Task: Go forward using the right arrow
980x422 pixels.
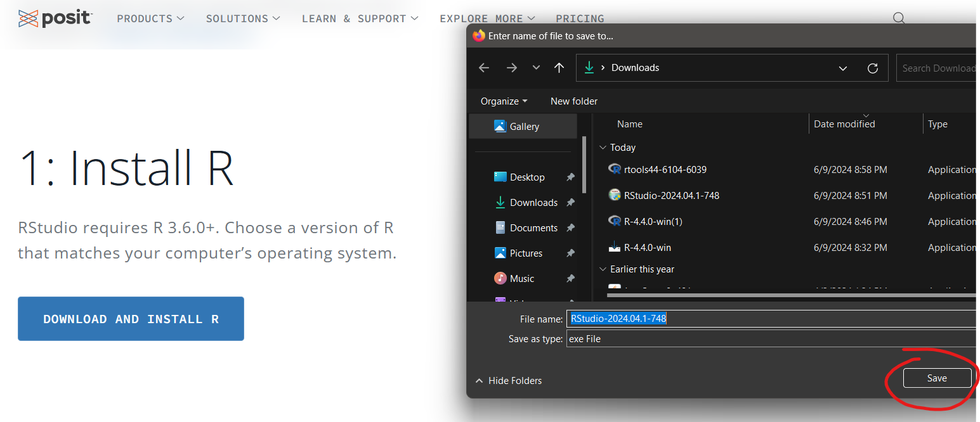Action: click(512, 68)
